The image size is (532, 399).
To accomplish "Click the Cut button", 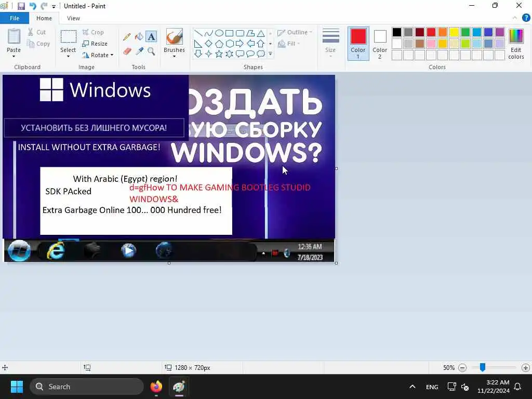I will click(x=37, y=32).
